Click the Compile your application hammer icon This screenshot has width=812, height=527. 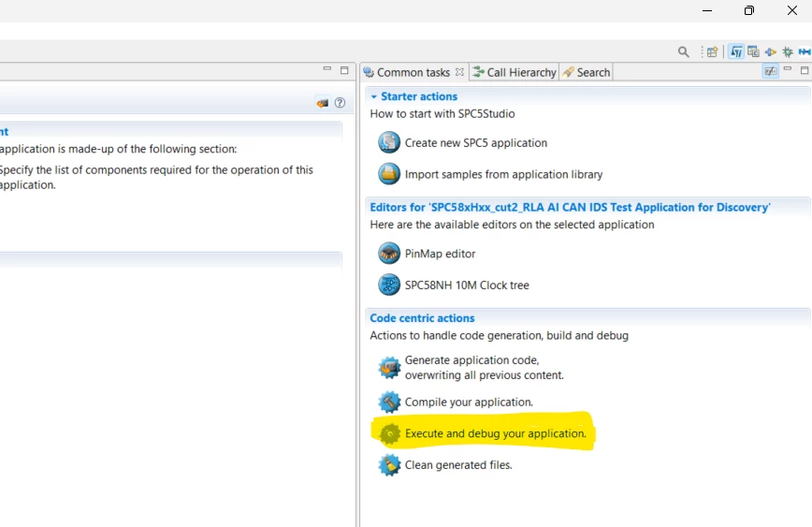389,403
